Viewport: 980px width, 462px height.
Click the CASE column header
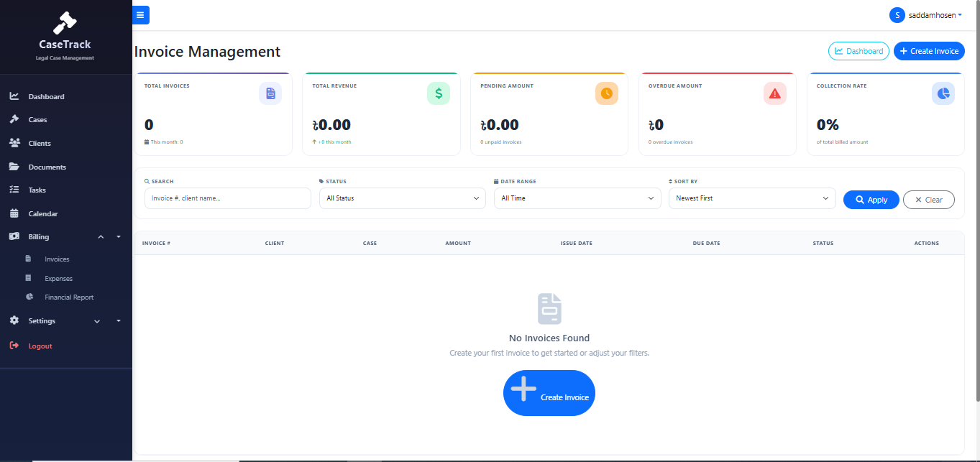370,244
